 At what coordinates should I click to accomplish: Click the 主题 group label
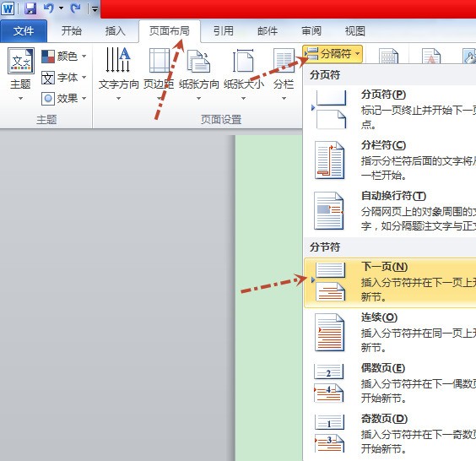(46, 120)
